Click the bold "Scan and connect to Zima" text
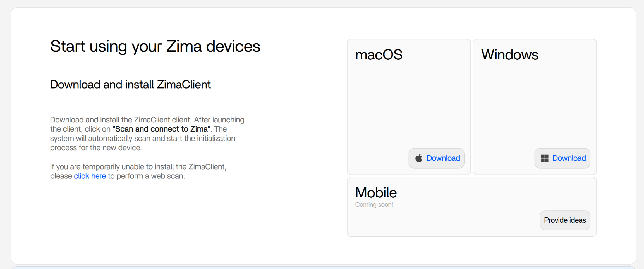Viewport: 644px width, 269px height. 161,129
